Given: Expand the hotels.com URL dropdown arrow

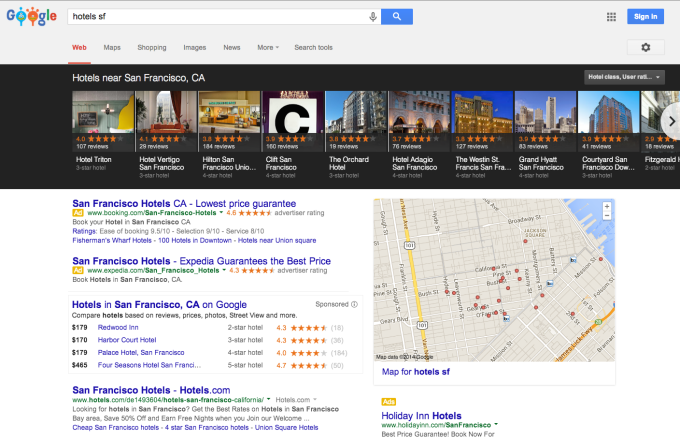Looking at the screenshot, I should [268, 399].
